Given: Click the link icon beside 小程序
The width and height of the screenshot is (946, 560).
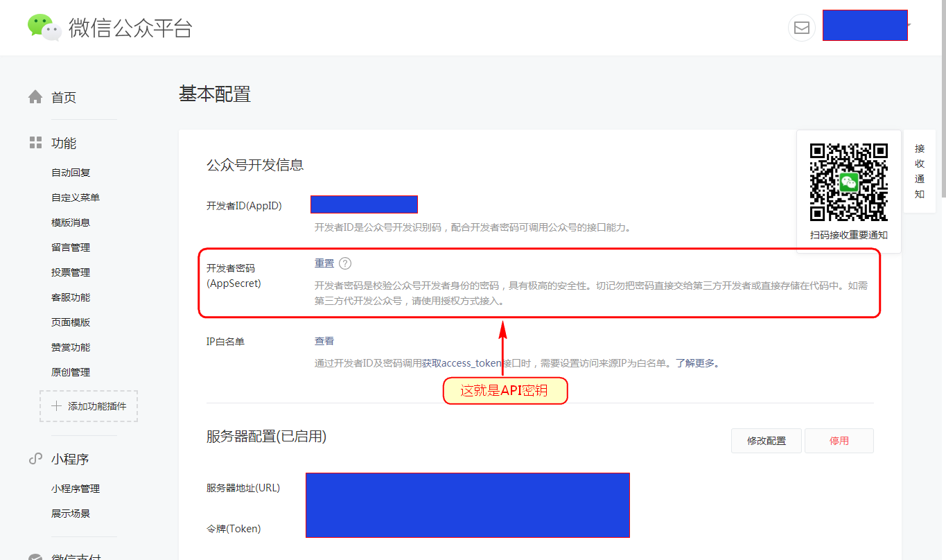Looking at the screenshot, I should [x=35, y=459].
